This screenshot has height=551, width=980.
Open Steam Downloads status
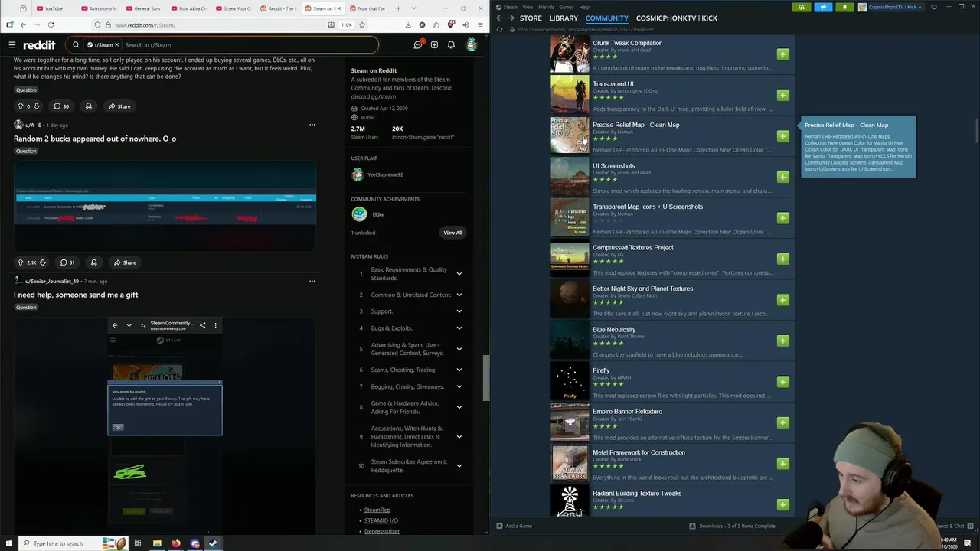point(732,526)
